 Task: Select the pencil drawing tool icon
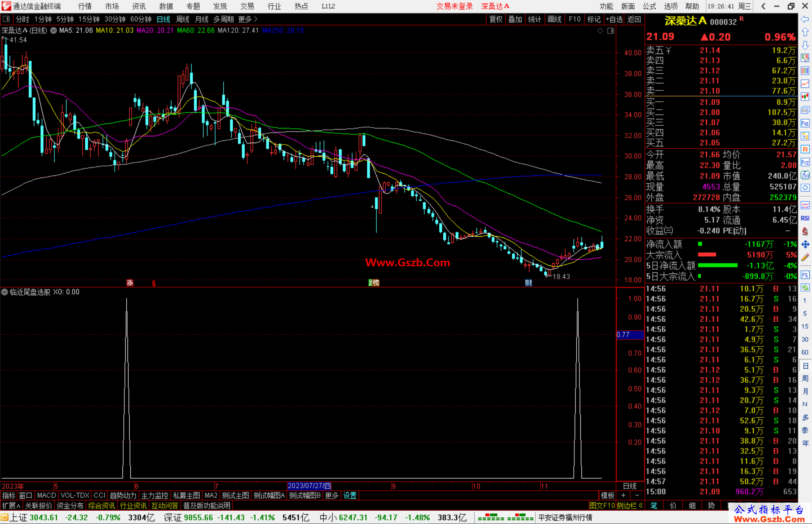[805, 257]
